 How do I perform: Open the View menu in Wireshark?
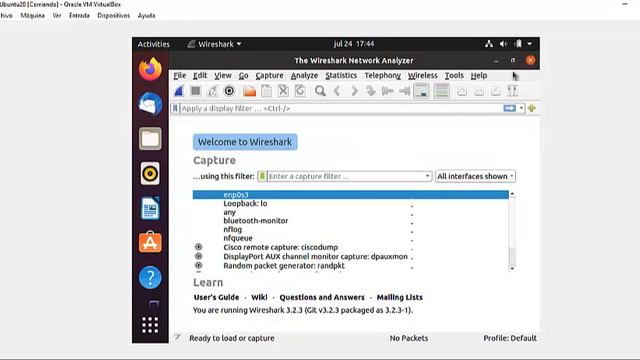223,76
